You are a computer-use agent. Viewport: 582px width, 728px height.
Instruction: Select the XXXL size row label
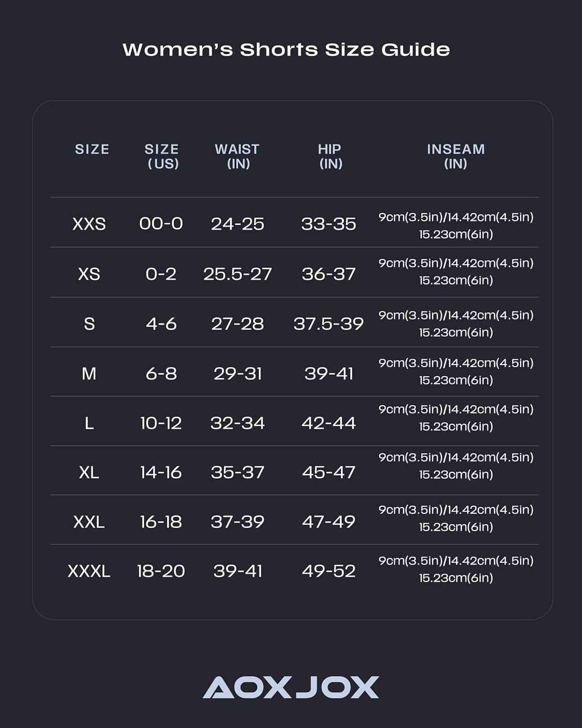[x=89, y=571]
